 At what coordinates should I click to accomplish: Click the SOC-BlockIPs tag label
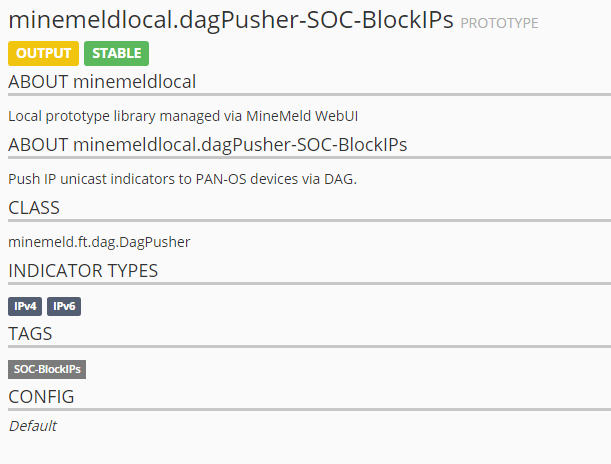pyautogui.click(x=47, y=369)
